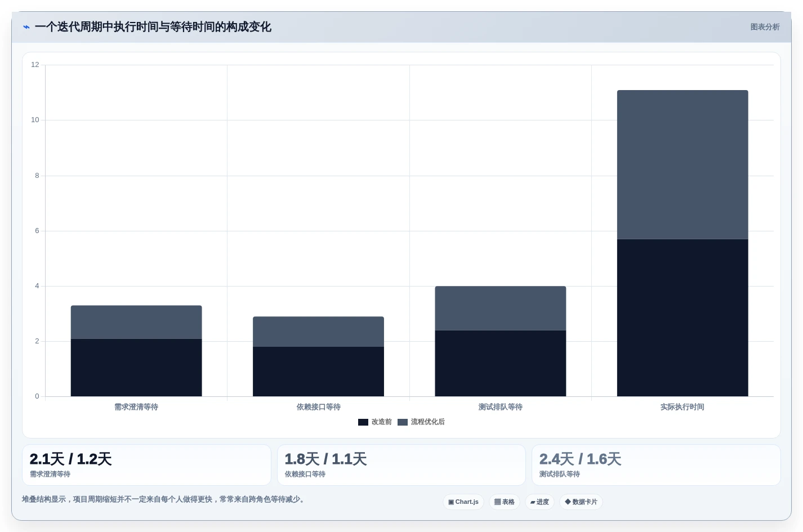Image resolution: width=803 pixels, height=532 pixels.
Task: Click the x-axis label 实际执行时间
Action: (x=682, y=407)
